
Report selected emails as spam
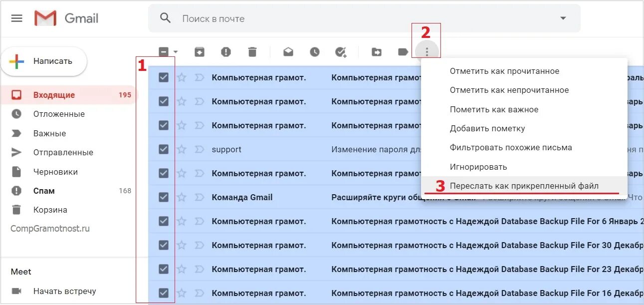226,52
